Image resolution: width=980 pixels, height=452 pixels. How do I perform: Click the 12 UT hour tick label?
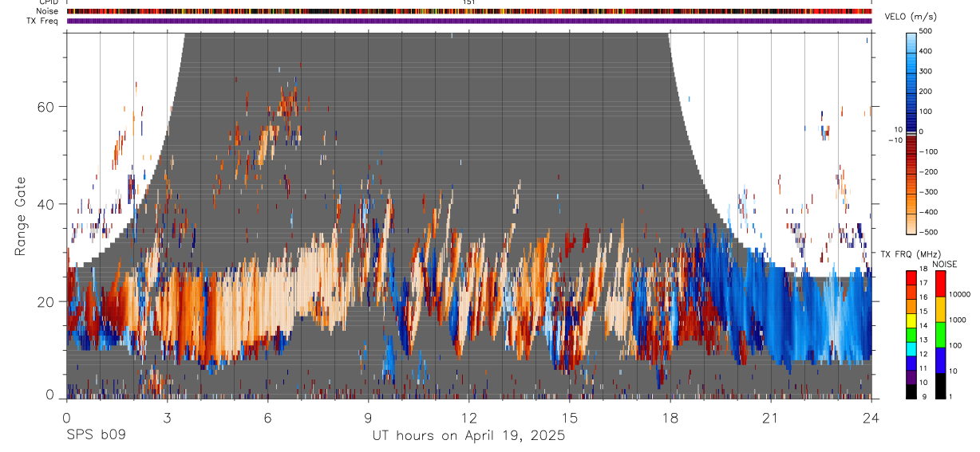point(468,417)
